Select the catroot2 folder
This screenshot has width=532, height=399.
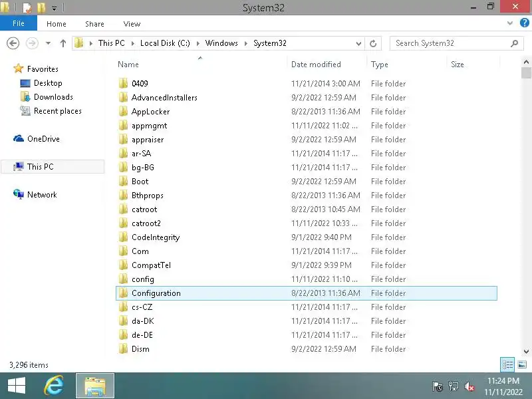(146, 223)
